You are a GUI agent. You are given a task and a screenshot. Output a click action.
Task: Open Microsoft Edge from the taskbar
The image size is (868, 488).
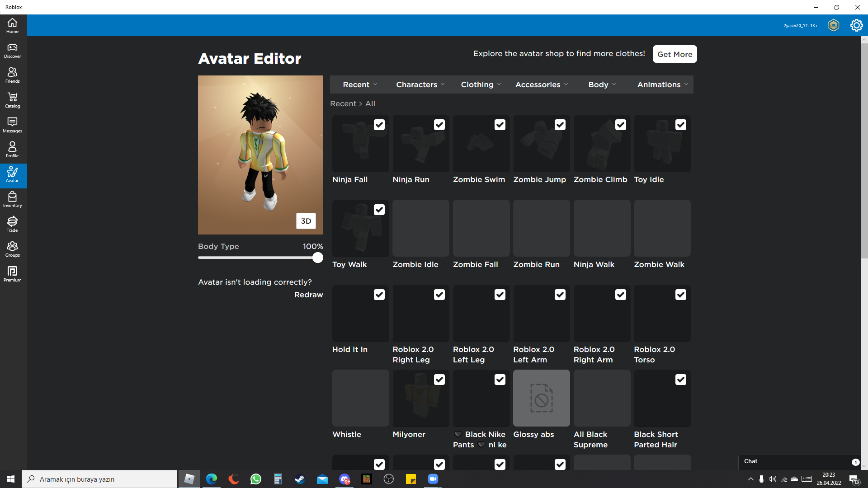click(212, 479)
